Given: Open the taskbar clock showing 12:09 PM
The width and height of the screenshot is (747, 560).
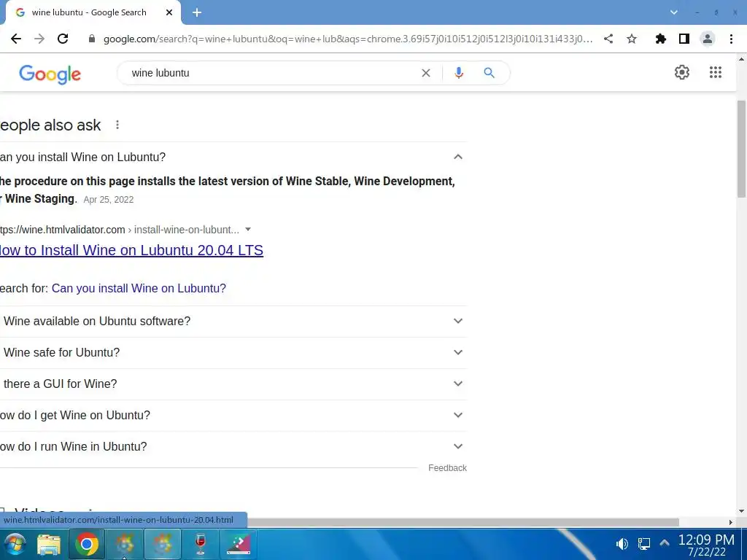Looking at the screenshot, I should pyautogui.click(x=706, y=545).
